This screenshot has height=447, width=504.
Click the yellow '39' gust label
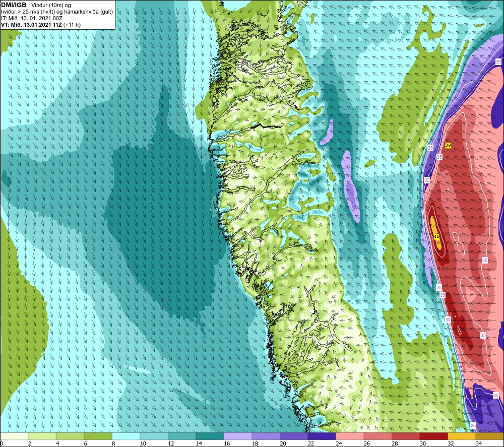[448, 145]
